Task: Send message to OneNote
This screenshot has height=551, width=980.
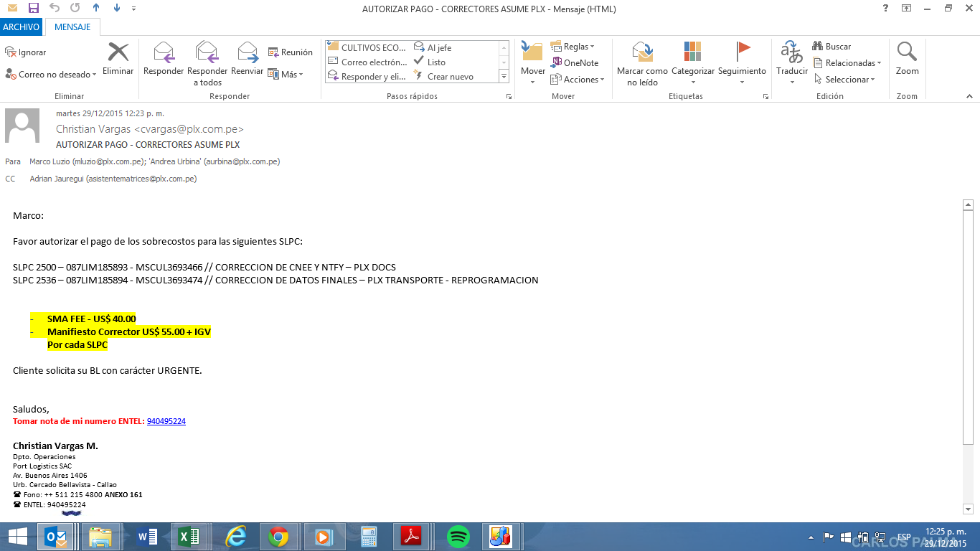Action: click(x=575, y=62)
